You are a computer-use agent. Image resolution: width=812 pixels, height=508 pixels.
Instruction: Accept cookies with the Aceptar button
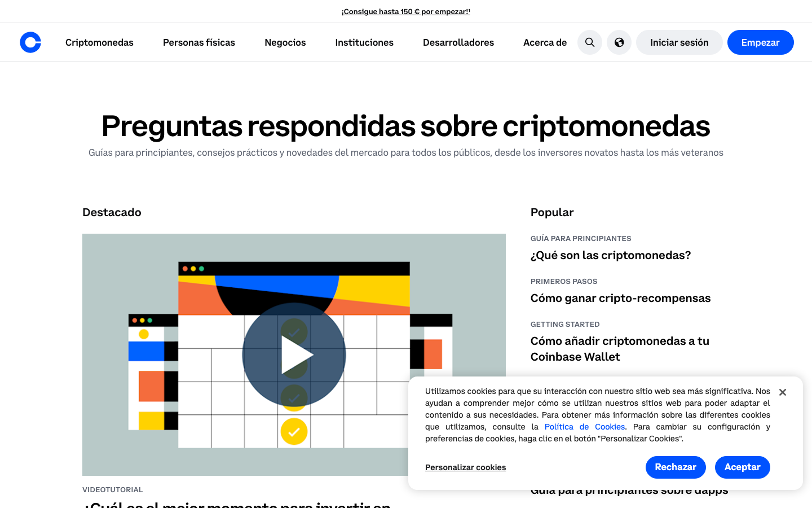click(742, 467)
